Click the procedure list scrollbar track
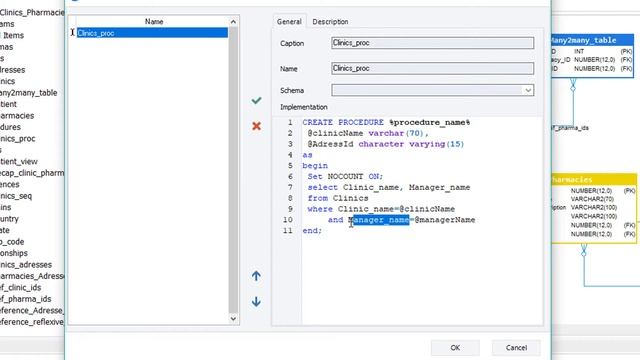This screenshot has width=640, height=360. pyautogui.click(x=233, y=170)
